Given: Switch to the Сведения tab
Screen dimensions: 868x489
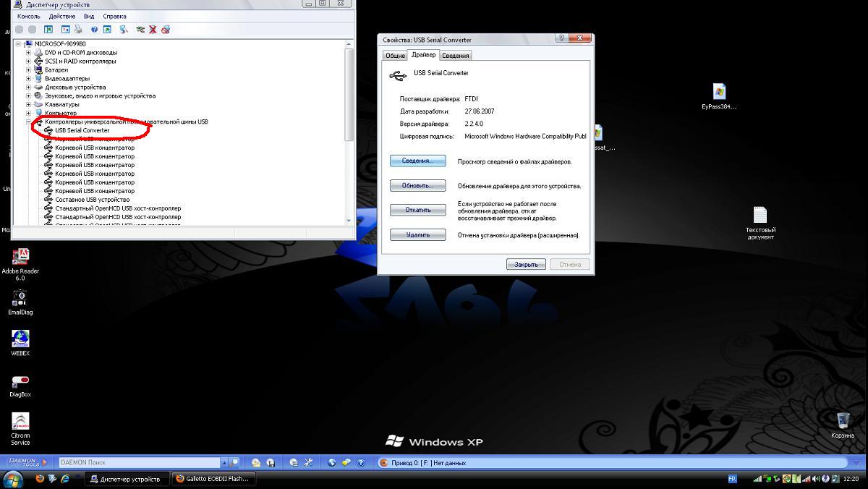Looking at the screenshot, I should pos(456,56).
